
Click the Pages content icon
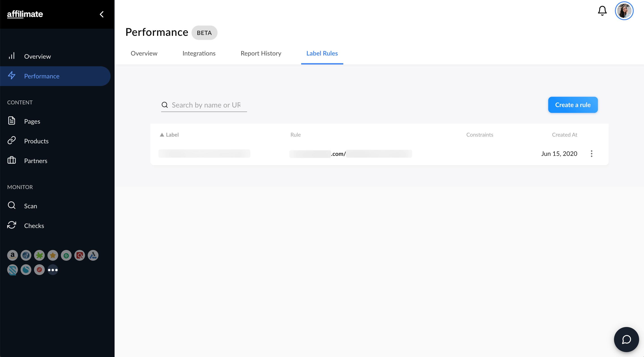[12, 121]
